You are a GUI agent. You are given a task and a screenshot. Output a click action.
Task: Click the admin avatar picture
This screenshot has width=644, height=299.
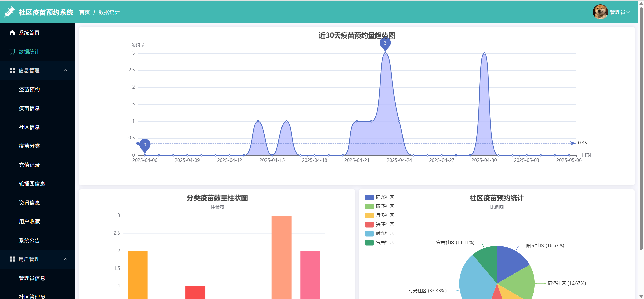click(600, 12)
